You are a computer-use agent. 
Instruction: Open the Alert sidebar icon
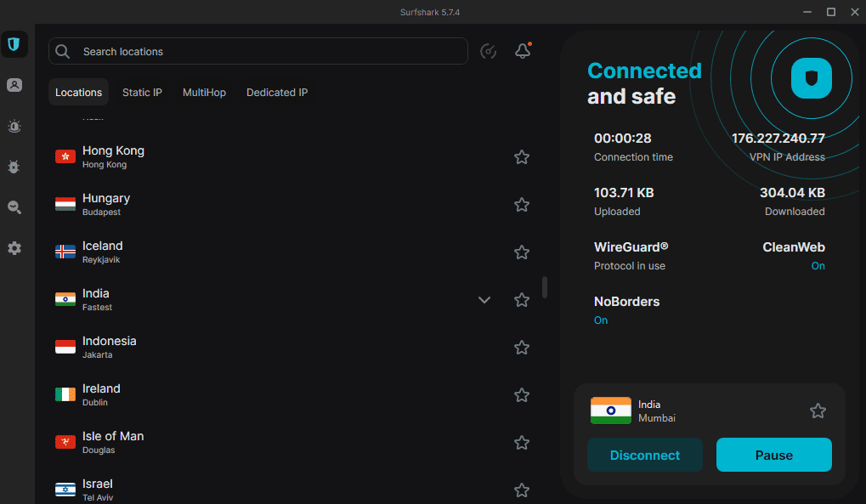(14, 127)
